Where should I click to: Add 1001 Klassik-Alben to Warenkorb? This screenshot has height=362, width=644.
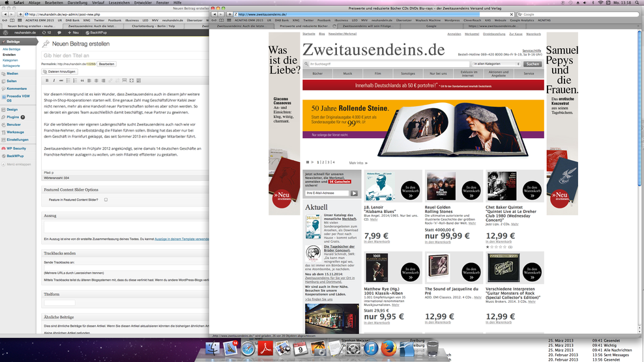coord(410,272)
